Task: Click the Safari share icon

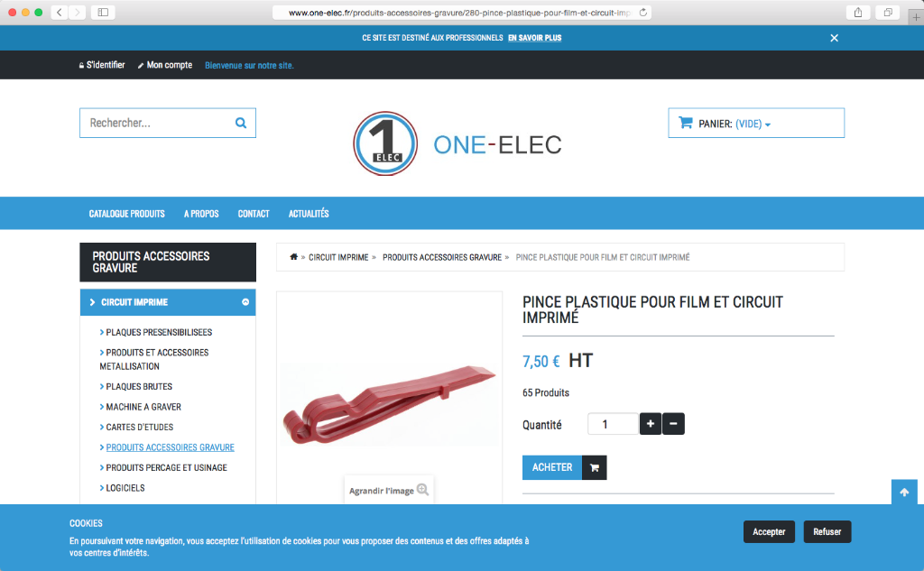Action: [858, 13]
